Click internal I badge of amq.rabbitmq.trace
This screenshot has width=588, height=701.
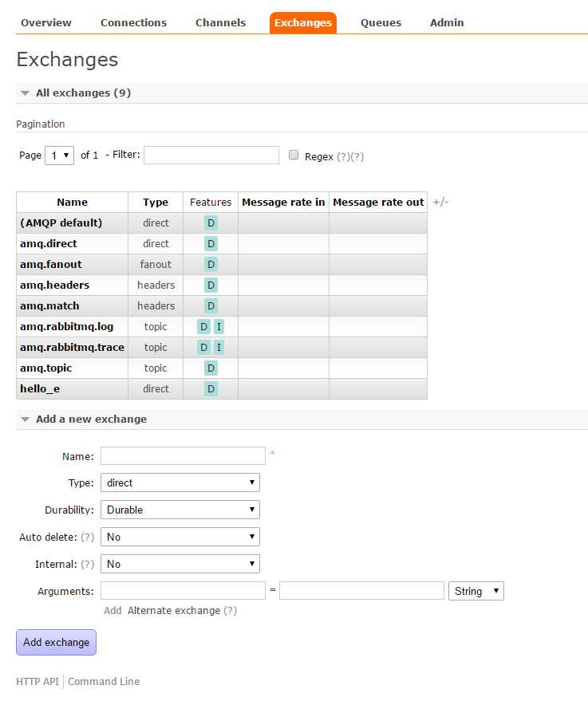(219, 348)
